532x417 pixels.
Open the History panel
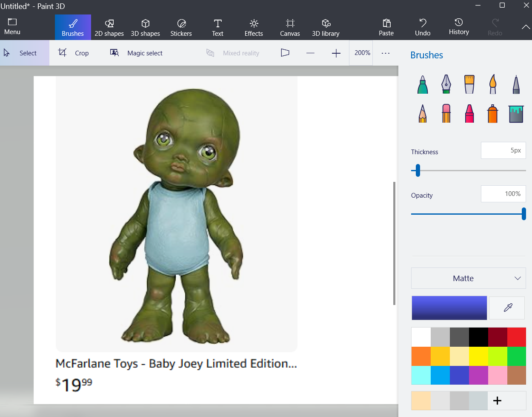tap(459, 27)
